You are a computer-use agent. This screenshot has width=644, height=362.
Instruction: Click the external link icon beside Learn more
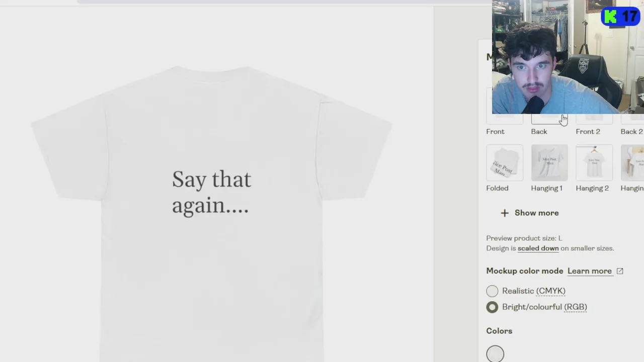click(x=620, y=271)
